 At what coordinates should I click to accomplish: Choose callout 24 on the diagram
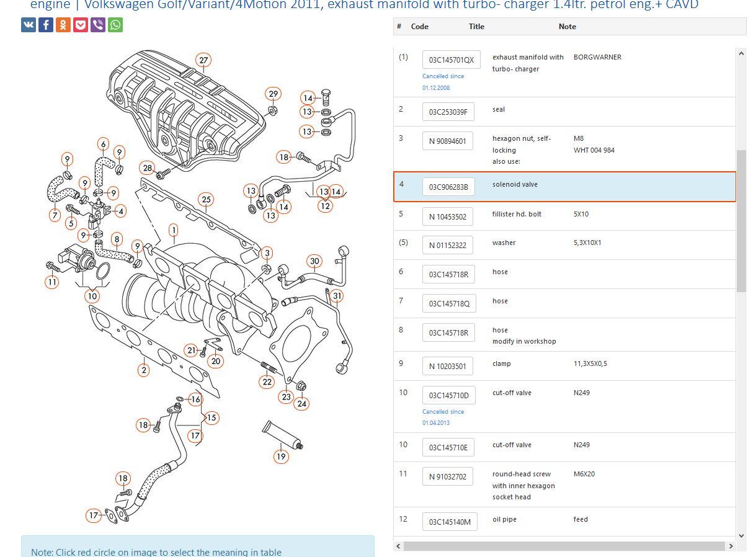[301, 404]
